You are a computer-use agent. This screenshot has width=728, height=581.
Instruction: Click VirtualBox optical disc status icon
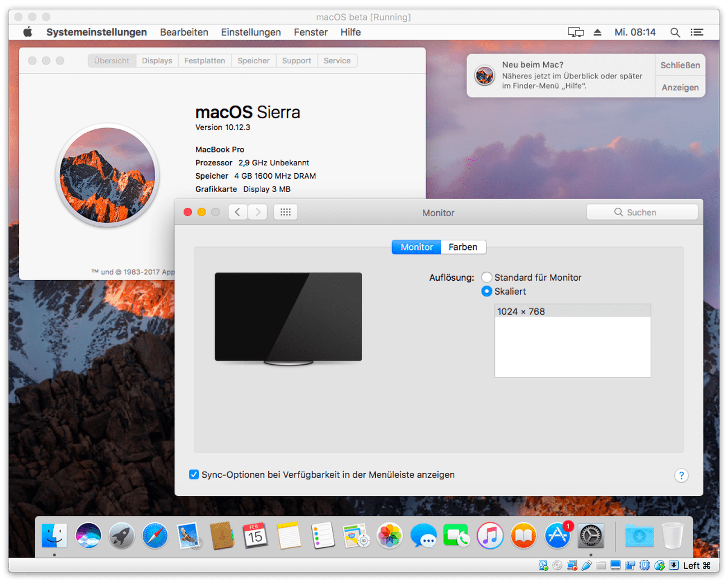[557, 565]
